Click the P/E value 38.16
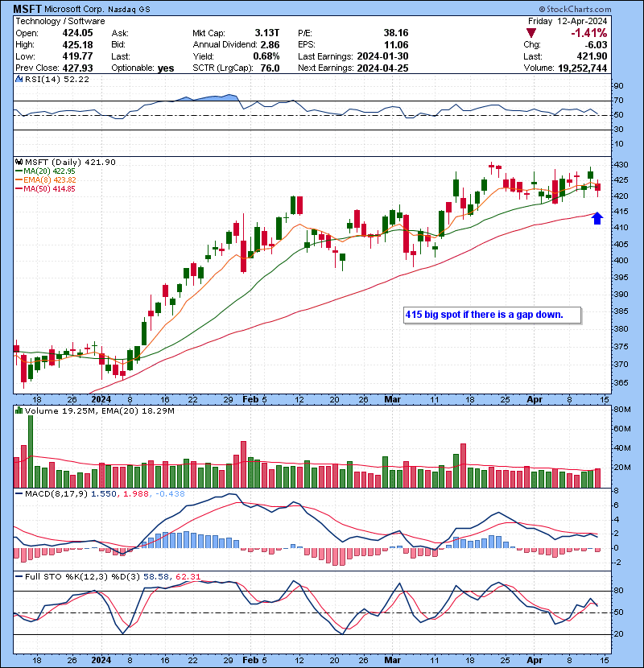 pos(396,33)
